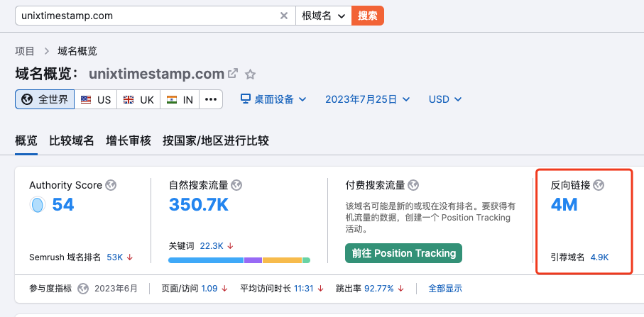644x317 pixels.
Task: Open the external link icon beside unixtimestamp.com
Action: point(233,74)
